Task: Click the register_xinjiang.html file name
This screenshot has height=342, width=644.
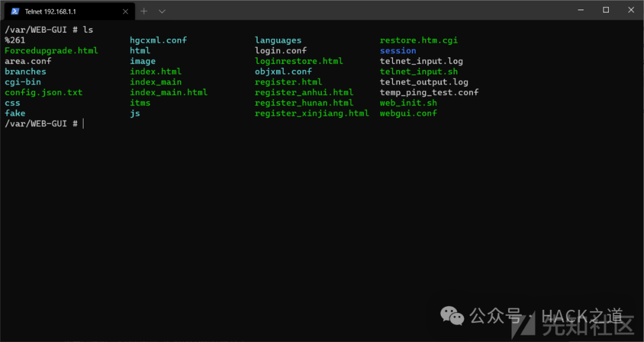Action: 311,113
